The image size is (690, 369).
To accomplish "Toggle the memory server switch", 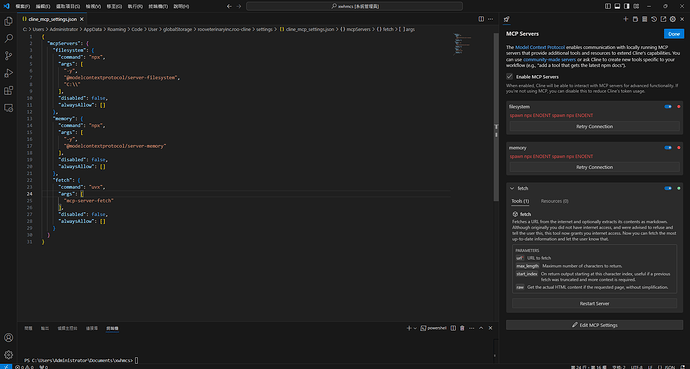I will pyautogui.click(x=668, y=148).
